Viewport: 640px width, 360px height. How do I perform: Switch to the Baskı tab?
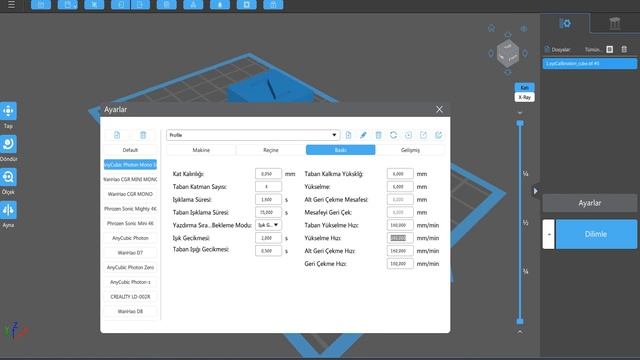click(340, 150)
